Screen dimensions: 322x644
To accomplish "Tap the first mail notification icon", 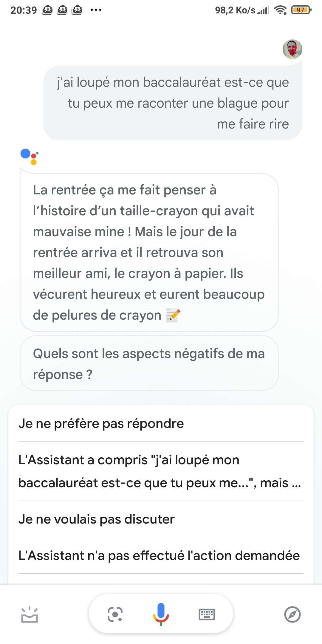I will [x=47, y=10].
